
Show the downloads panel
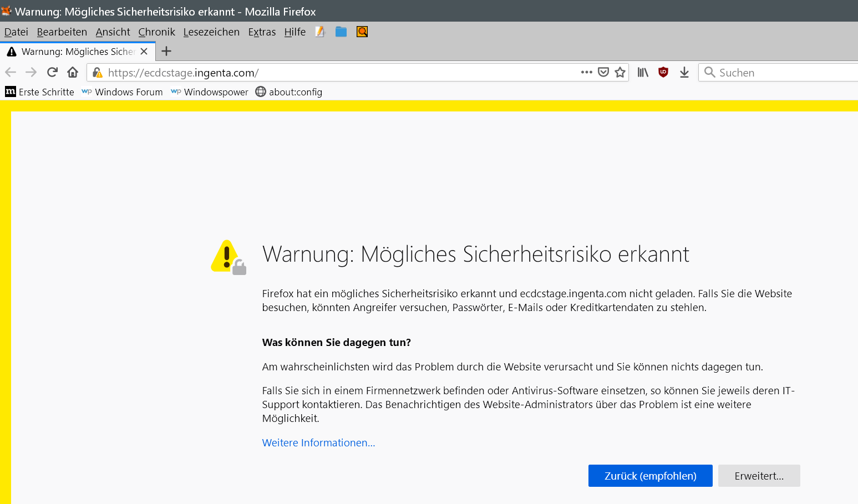point(684,72)
